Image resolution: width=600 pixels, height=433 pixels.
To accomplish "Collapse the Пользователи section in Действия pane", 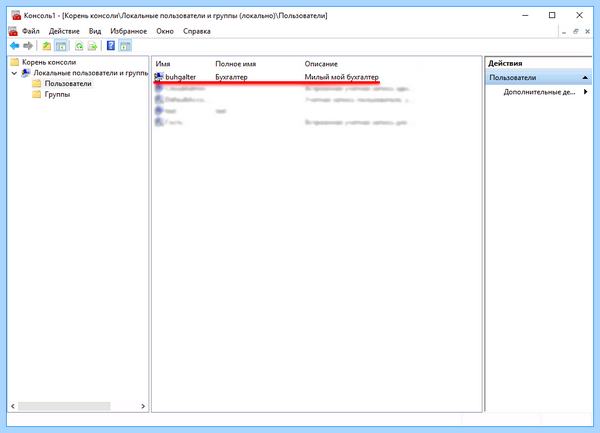I will pos(585,78).
